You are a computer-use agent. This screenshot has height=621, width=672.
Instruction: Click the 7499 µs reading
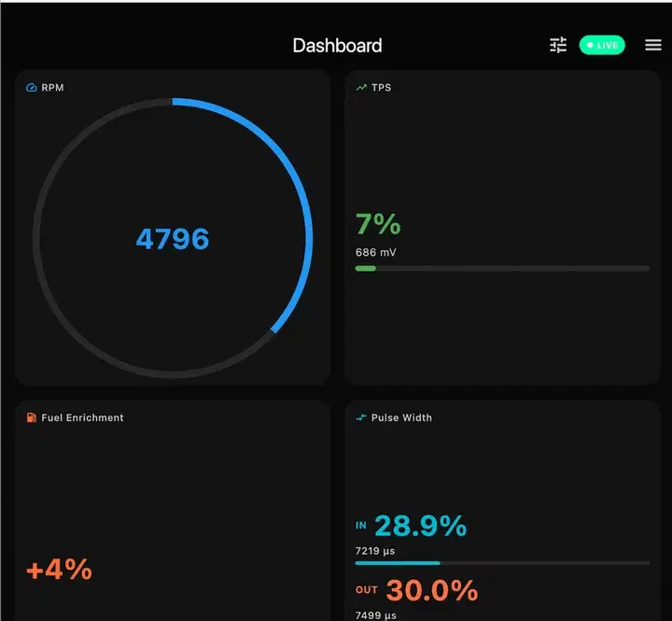click(x=376, y=615)
